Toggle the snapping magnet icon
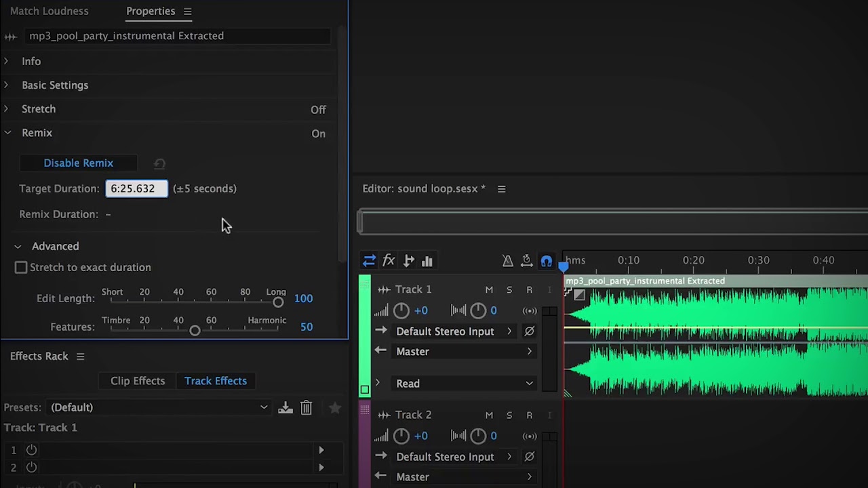 coord(546,261)
